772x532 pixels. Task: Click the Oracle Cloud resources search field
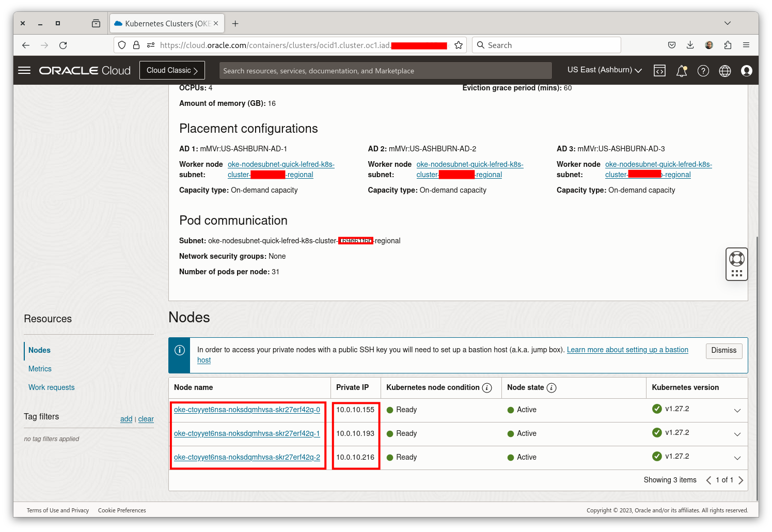click(x=385, y=71)
